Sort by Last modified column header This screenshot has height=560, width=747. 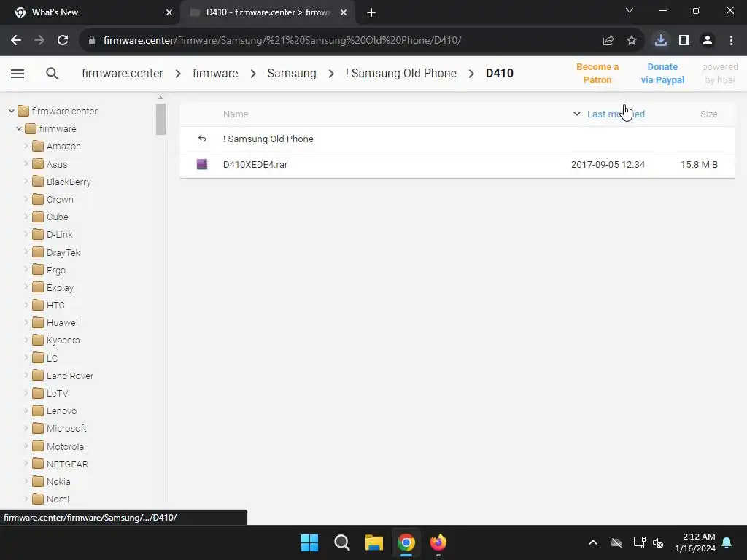point(616,114)
